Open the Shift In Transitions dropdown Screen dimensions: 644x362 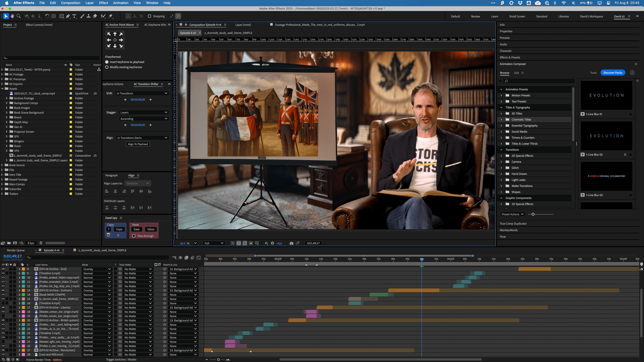(x=142, y=93)
